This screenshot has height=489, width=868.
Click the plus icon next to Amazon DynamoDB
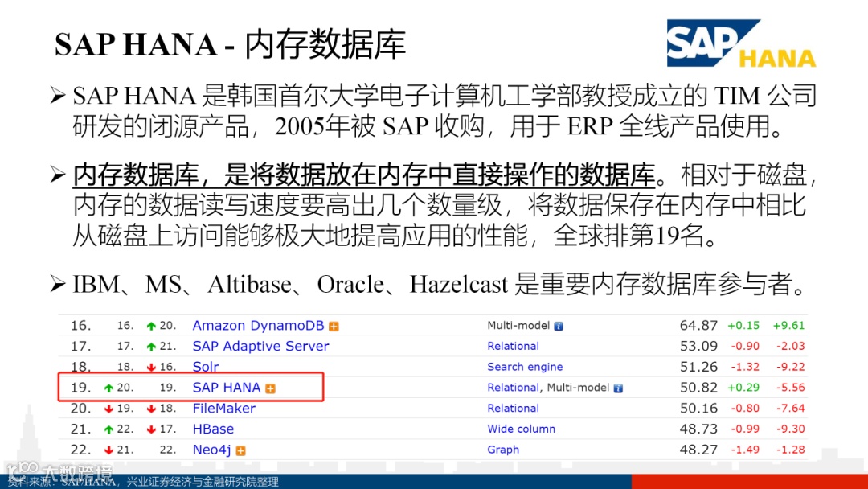click(334, 327)
